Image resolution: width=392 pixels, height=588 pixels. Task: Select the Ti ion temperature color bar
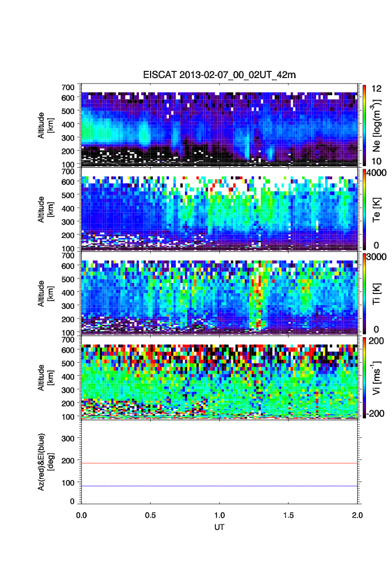tap(365, 293)
